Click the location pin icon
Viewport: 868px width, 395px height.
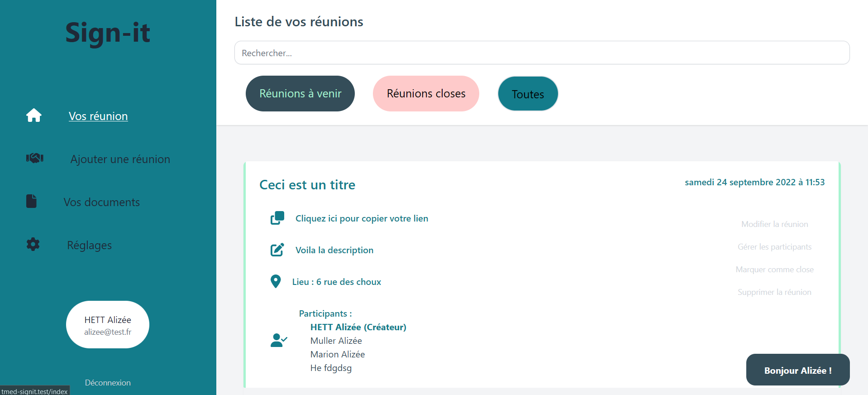276,281
